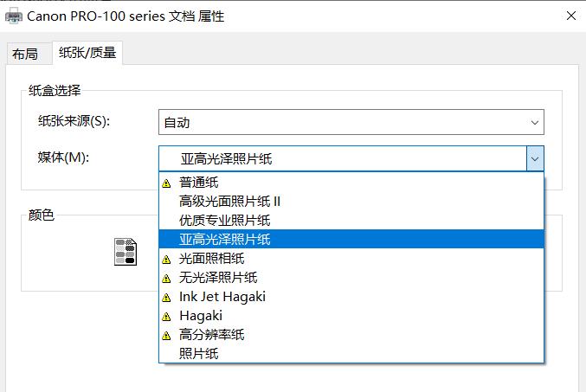The image size is (586, 392).
Task: Choose 照片纸 at the list bottom
Action: click(351, 353)
